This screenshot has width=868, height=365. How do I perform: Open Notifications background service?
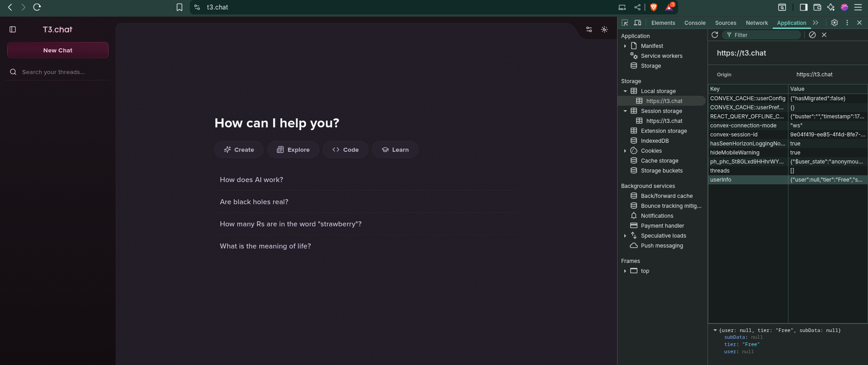coord(657,216)
